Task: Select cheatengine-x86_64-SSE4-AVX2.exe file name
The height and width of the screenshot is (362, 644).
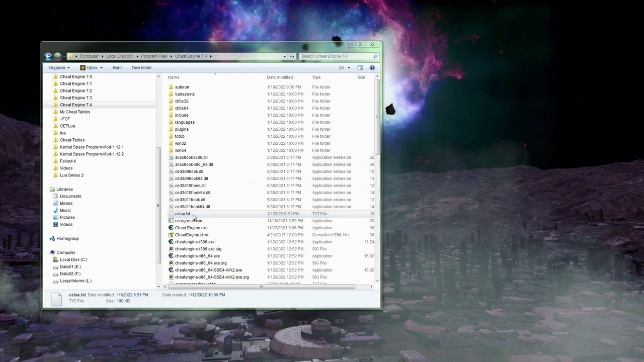Action: click(x=208, y=270)
